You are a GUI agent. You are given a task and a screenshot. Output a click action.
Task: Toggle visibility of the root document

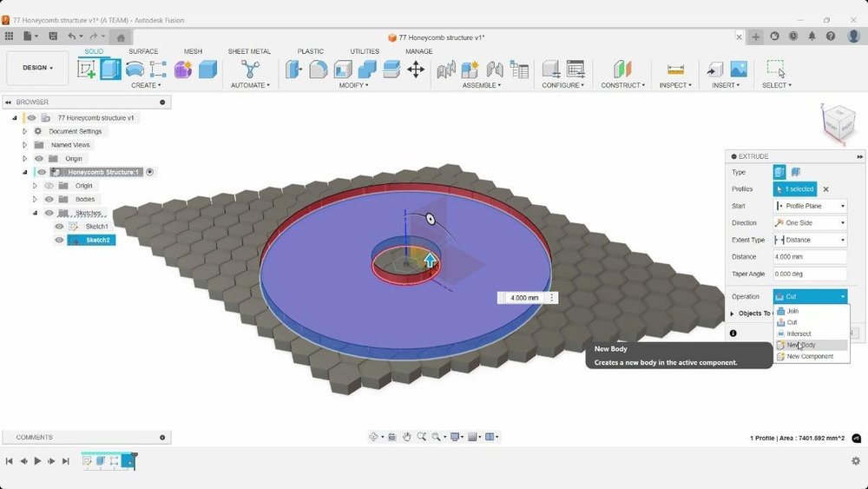point(31,118)
